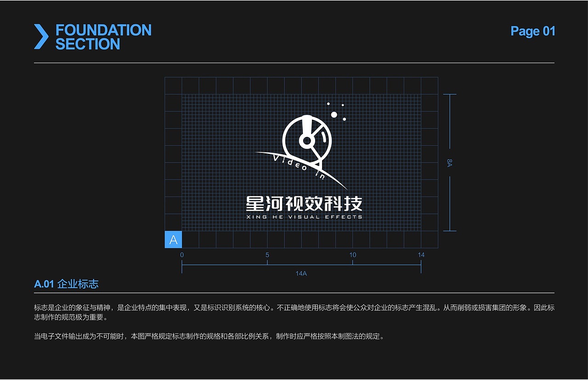Click the 0 mark on the ruler
Viewport: 588px width, 380px height.
click(x=182, y=255)
